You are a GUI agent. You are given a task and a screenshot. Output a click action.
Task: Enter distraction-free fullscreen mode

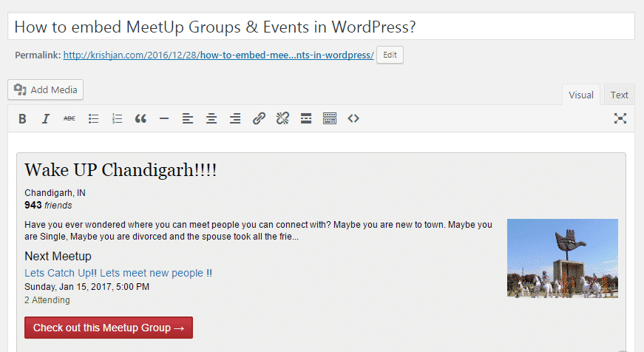(620, 118)
